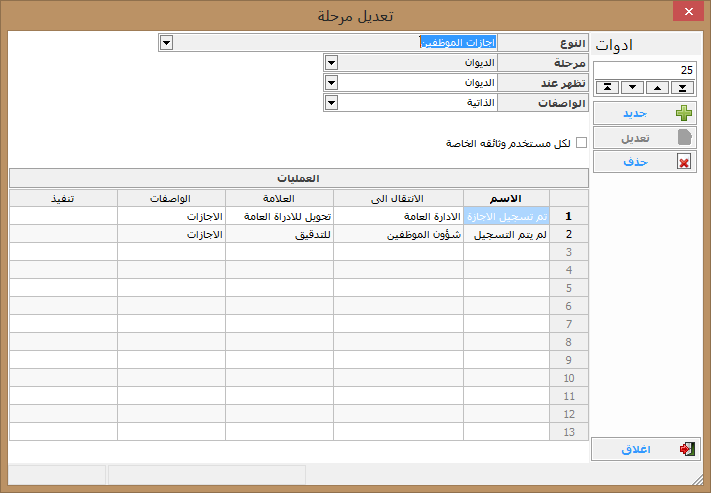
Task: Click the الاسم column header
Action: coord(507,198)
